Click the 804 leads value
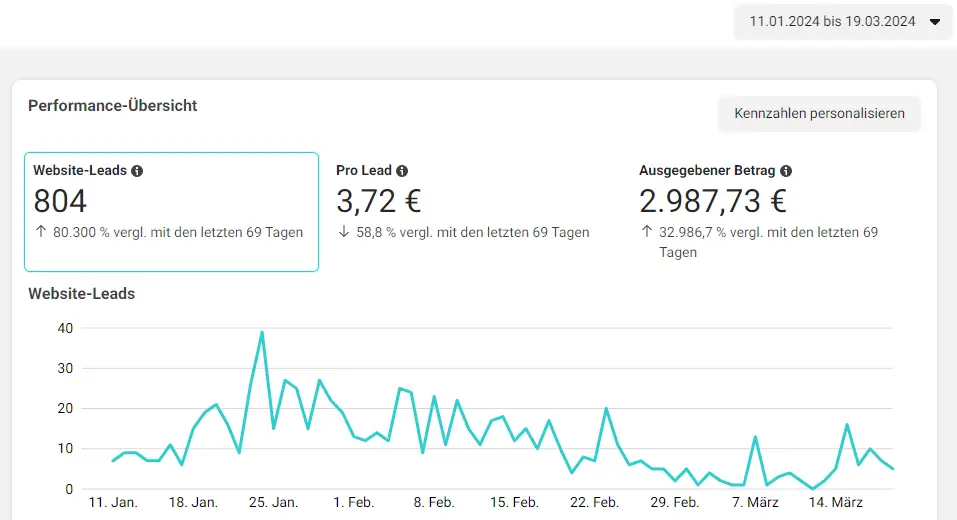957x520 pixels. (60, 201)
